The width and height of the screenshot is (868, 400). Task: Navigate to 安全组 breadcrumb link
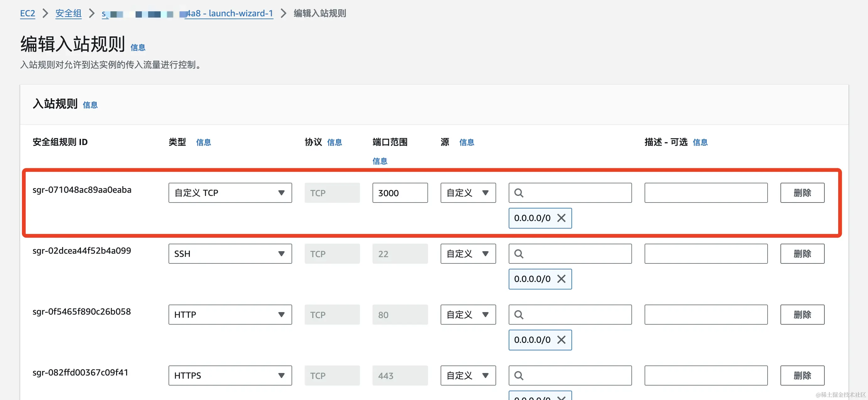click(68, 14)
